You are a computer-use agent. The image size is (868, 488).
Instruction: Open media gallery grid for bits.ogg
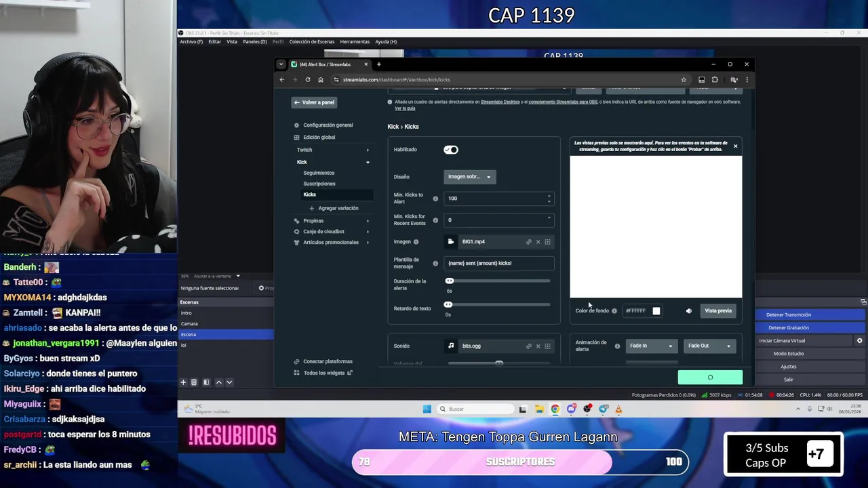click(548, 346)
